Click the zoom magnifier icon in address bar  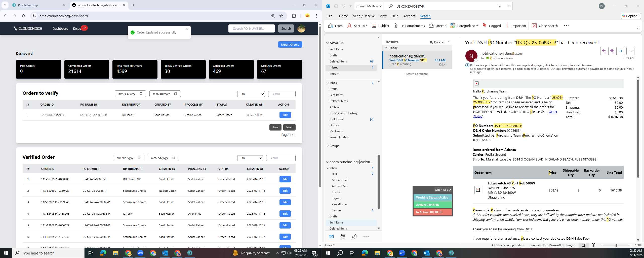click(x=273, y=16)
